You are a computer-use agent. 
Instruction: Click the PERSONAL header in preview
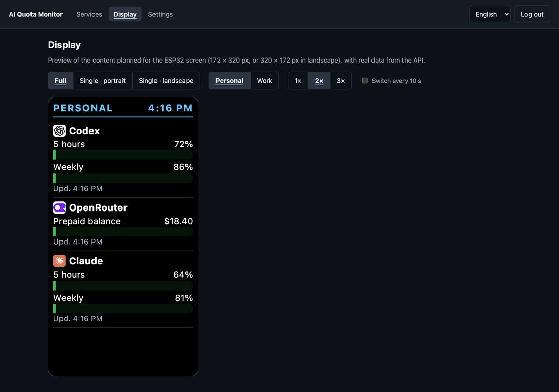(x=83, y=108)
